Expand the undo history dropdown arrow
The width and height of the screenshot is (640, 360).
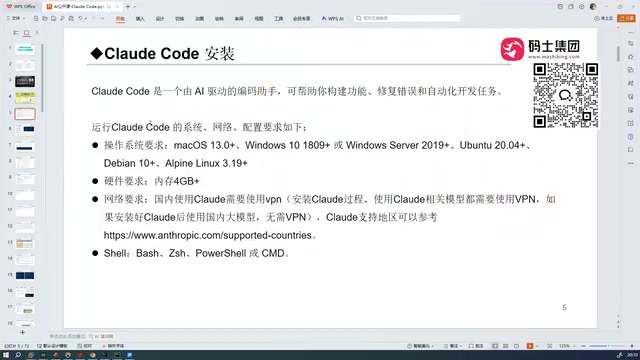click(x=86, y=18)
